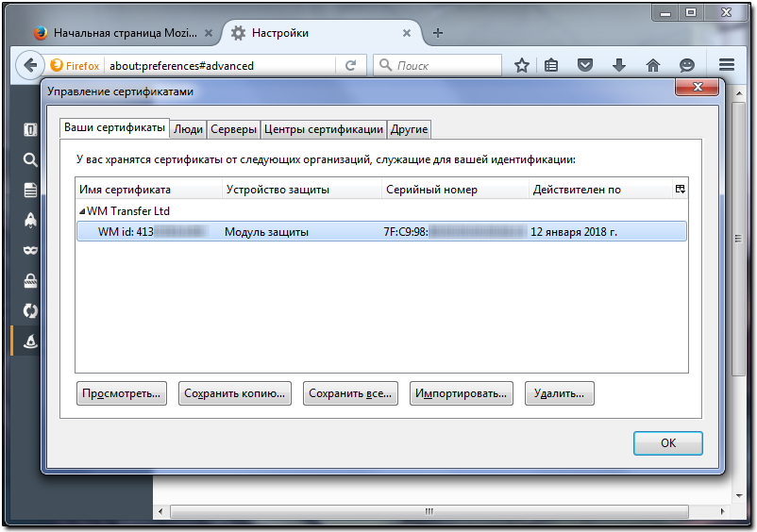Select the WM id certificate row
The image size is (757, 532).
[378, 231]
